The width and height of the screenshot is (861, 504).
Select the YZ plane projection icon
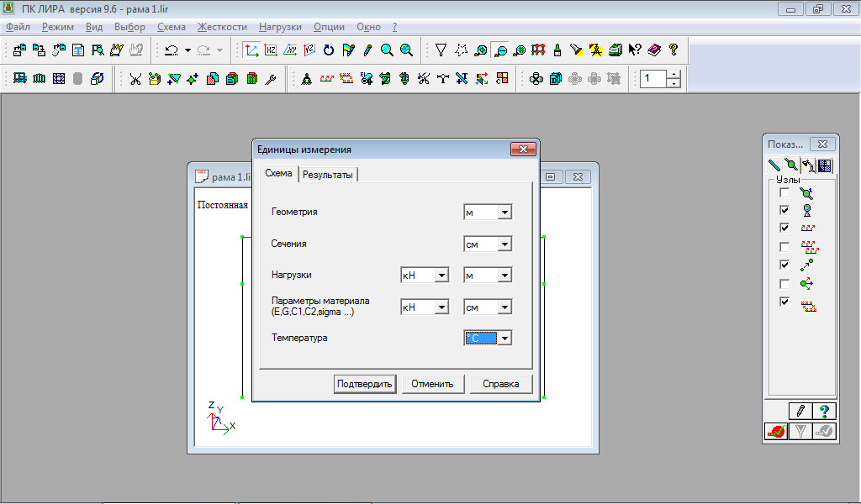[309, 50]
